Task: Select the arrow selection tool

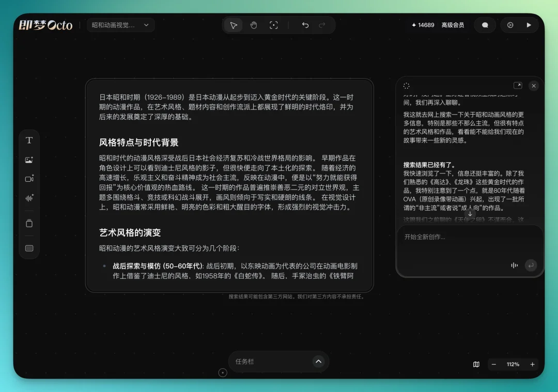Action: (x=233, y=25)
